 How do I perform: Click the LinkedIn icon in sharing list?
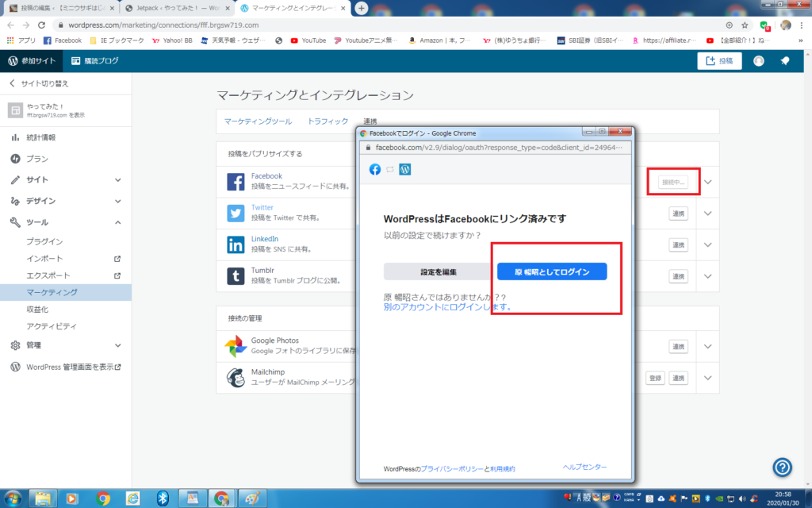pyautogui.click(x=236, y=244)
